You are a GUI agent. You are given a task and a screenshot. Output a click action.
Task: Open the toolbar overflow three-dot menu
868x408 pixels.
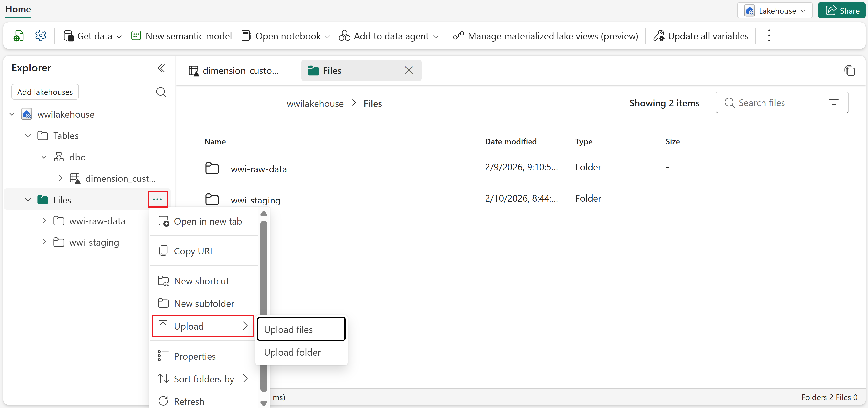[769, 36]
